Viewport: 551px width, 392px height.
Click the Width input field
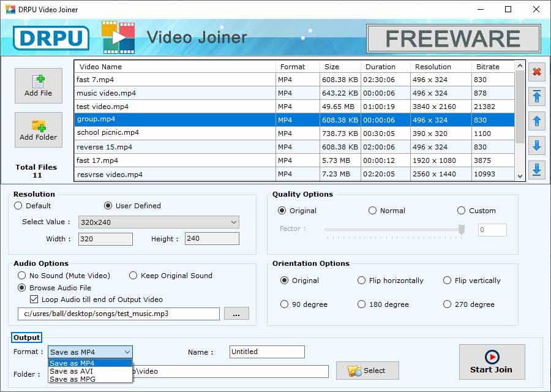coord(105,239)
